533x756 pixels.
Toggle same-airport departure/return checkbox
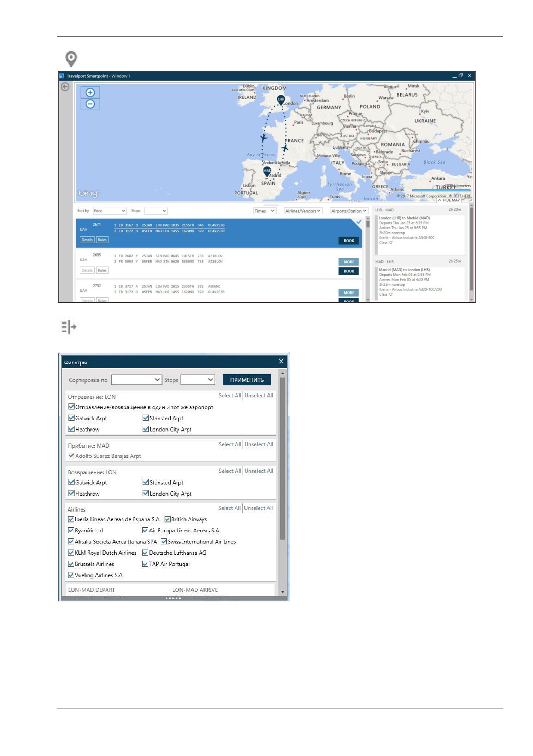(x=72, y=406)
